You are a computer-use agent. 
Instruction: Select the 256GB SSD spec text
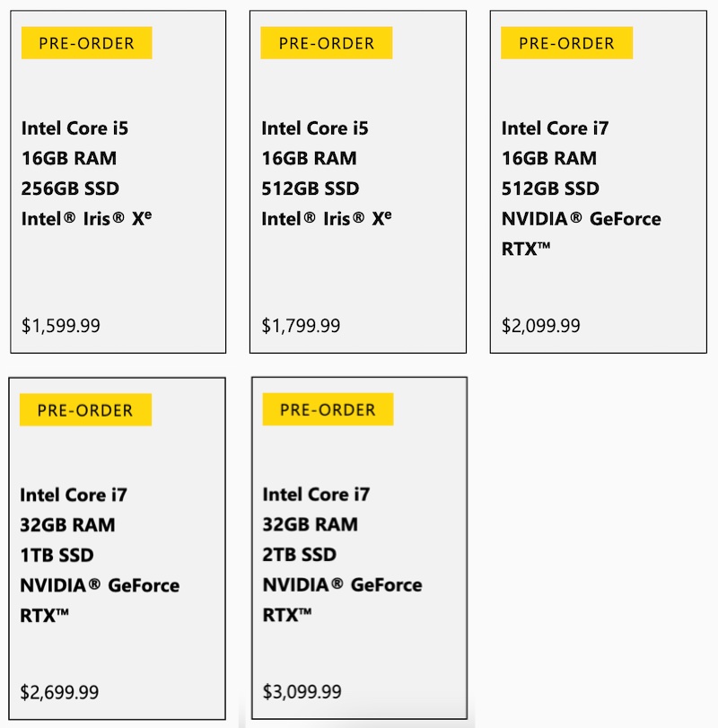70,189
